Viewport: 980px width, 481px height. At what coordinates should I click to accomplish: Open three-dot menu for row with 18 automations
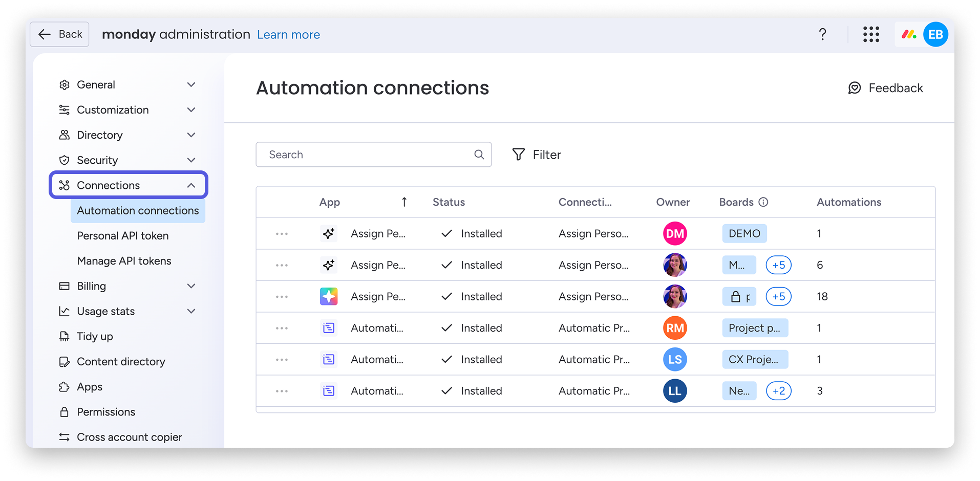pos(282,297)
